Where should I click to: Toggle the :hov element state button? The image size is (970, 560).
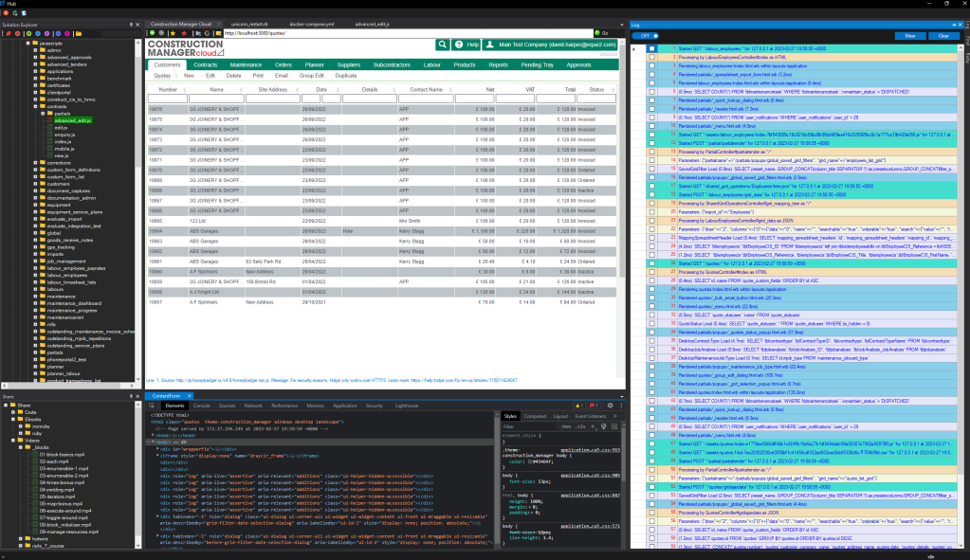pyautogui.click(x=566, y=426)
